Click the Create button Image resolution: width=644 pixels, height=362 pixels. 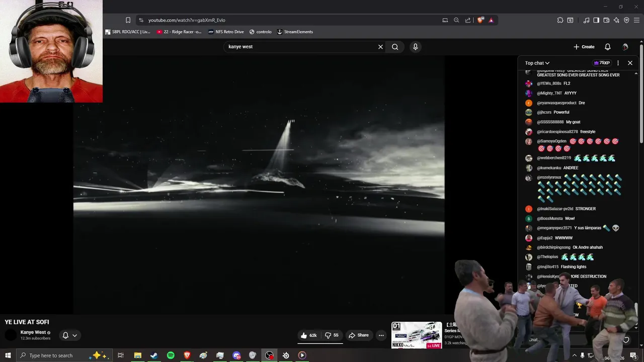[x=584, y=47]
